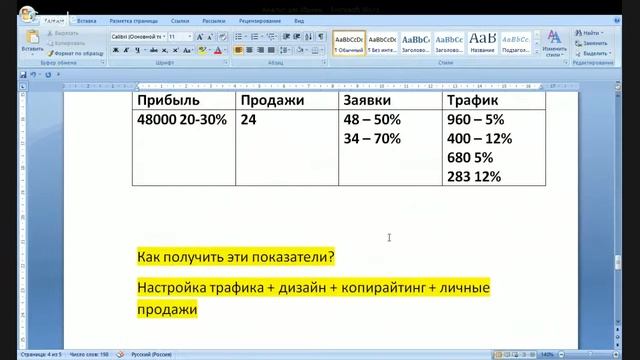Toggle subscript formatting
640x360 pixels.
coord(164,50)
